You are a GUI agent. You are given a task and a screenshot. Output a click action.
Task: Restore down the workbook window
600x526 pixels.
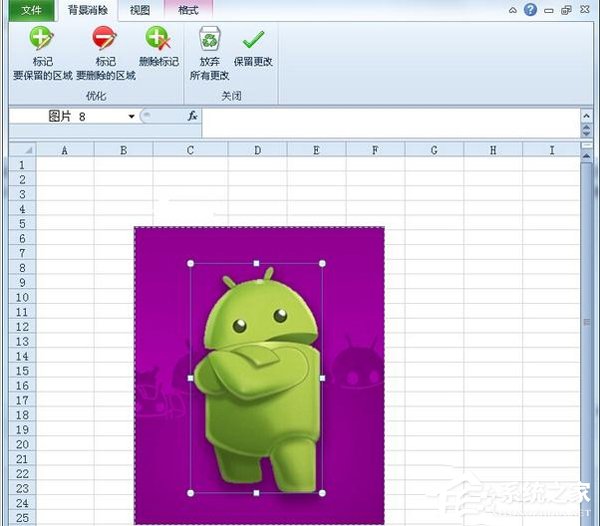[566, 10]
